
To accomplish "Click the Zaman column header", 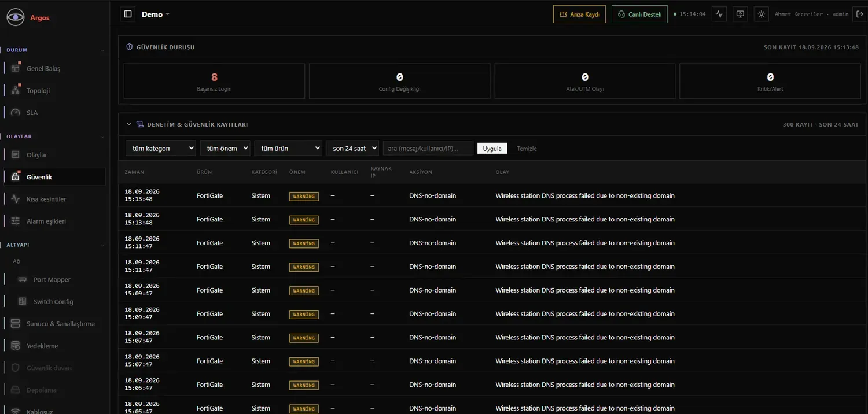I will pyautogui.click(x=135, y=172).
